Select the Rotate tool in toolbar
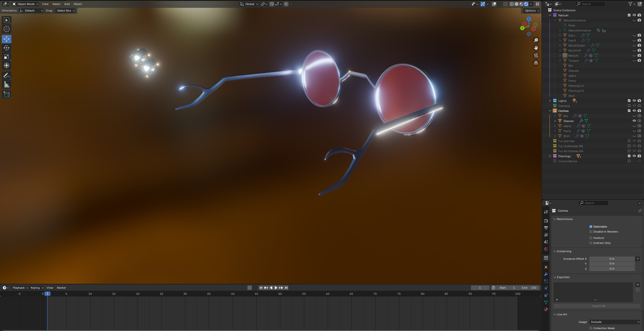The width and height of the screenshot is (644, 331). pyautogui.click(x=7, y=48)
